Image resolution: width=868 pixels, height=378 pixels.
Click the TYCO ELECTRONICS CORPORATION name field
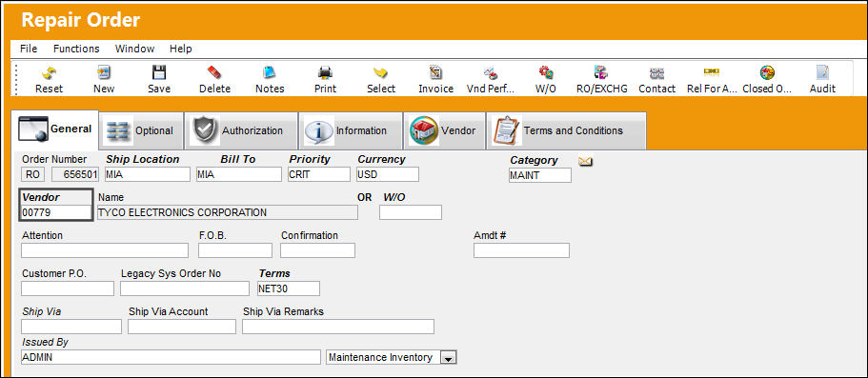(x=228, y=212)
